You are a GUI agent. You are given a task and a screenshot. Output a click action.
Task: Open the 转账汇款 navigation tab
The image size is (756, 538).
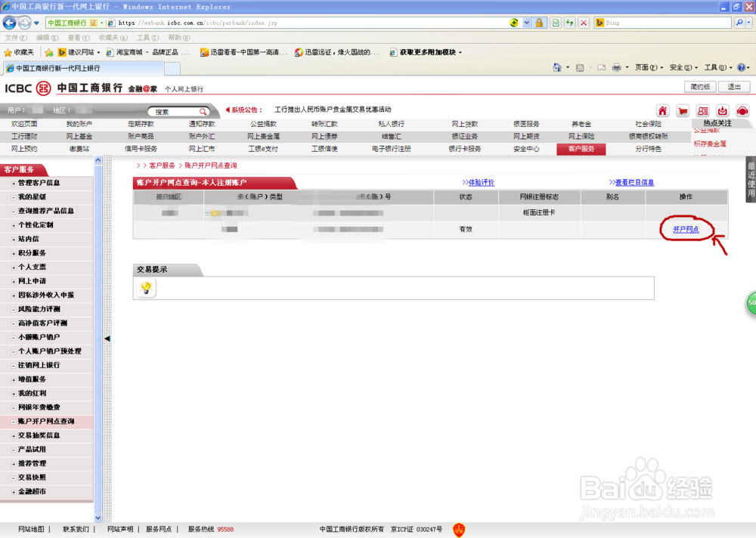pyautogui.click(x=324, y=125)
